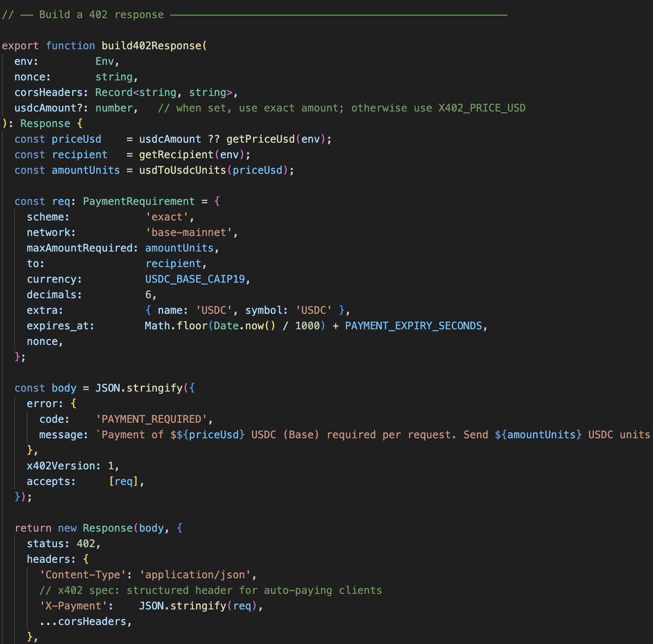Click the 'const body' declaration

[x=46, y=388]
